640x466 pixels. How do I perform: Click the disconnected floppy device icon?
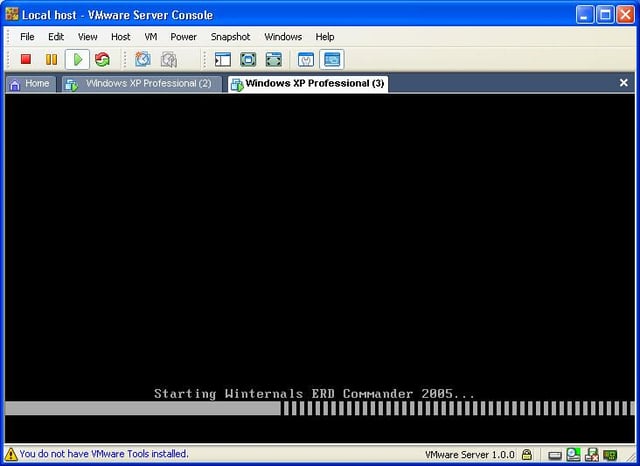pyautogui.click(x=592, y=454)
